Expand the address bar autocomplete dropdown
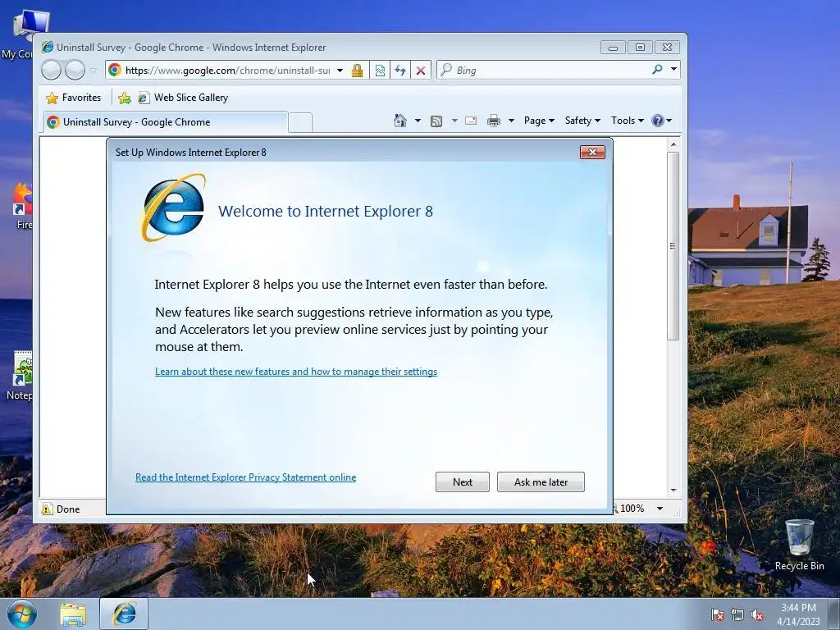The width and height of the screenshot is (840, 630). (340, 71)
